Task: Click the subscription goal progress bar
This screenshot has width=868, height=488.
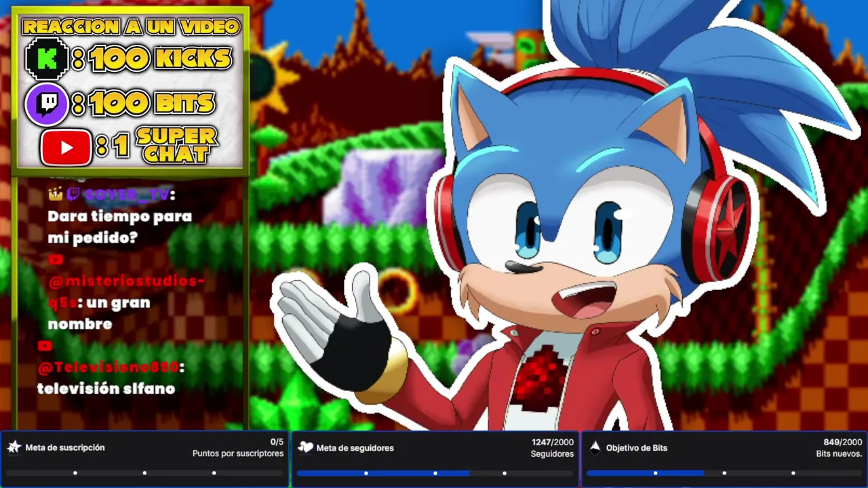Action: click(144, 473)
